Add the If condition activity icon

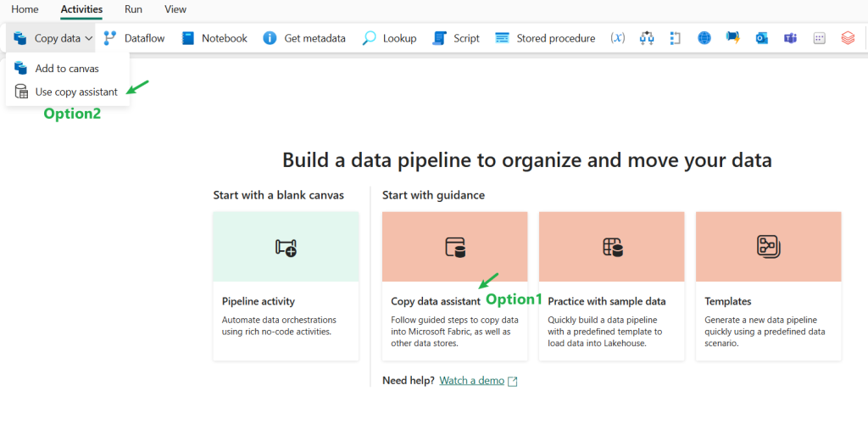click(647, 38)
